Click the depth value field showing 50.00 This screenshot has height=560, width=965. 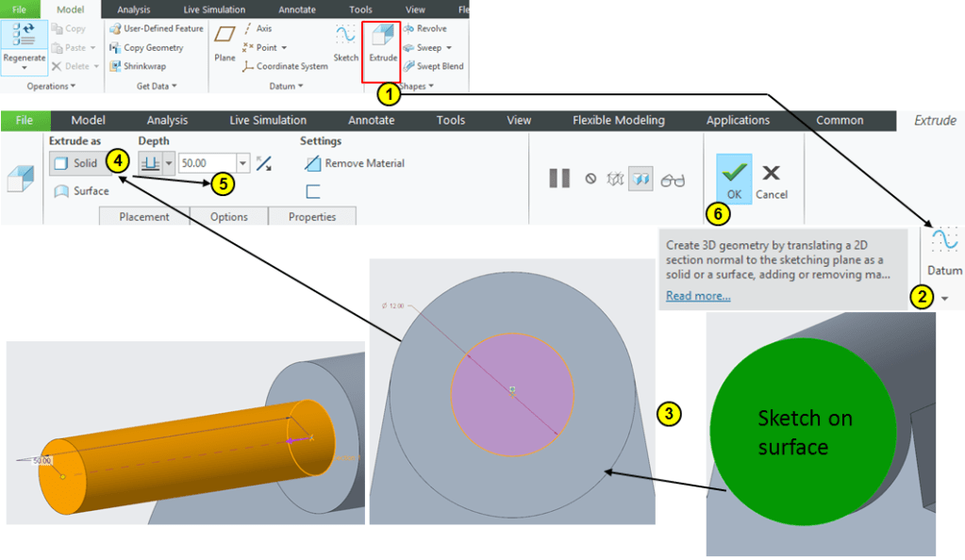click(206, 163)
